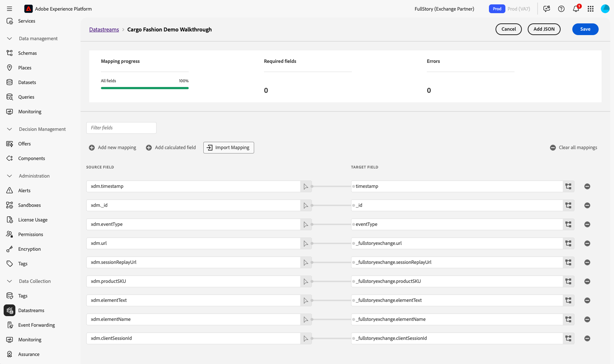
Task: Open the app switcher grid
Action: (x=590, y=9)
